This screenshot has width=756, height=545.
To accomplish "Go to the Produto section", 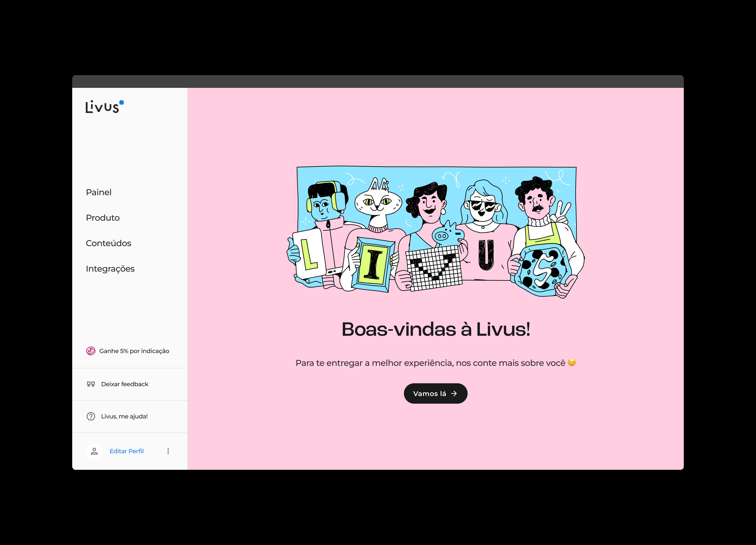I will click(x=103, y=218).
